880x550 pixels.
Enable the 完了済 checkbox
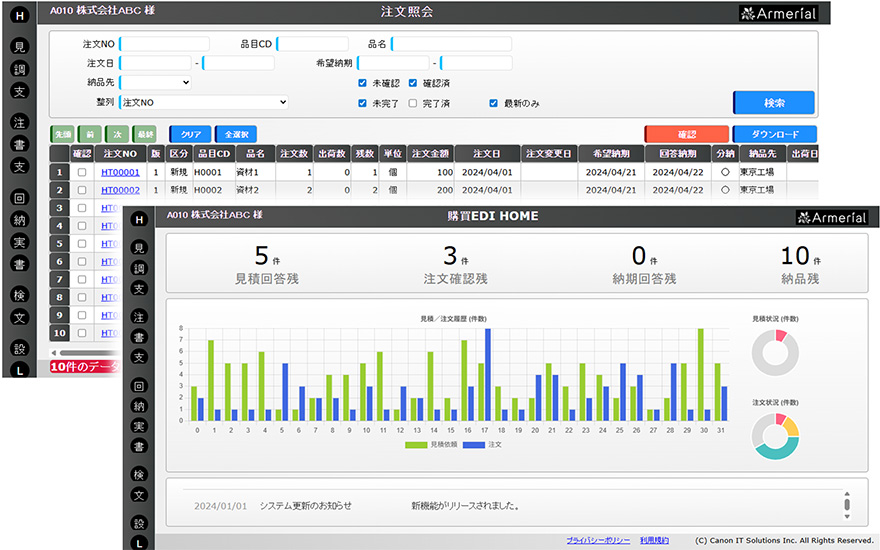(x=413, y=102)
